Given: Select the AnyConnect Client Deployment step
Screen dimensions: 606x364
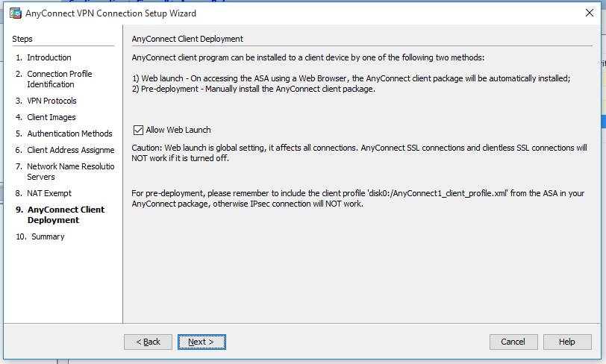Looking at the screenshot, I should (x=66, y=215).
